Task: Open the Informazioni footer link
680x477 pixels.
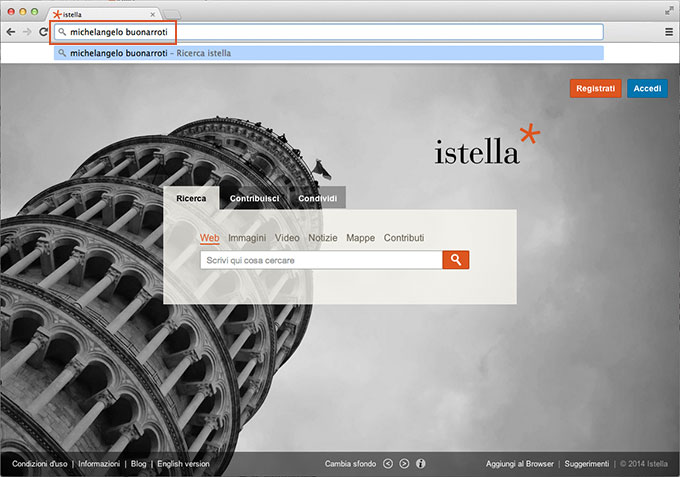Action: point(99,464)
